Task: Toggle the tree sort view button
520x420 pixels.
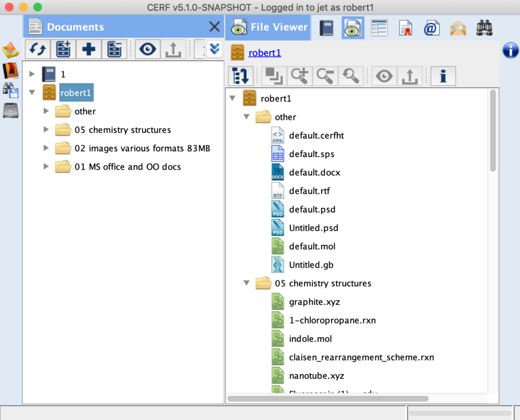Action: pyautogui.click(x=241, y=76)
